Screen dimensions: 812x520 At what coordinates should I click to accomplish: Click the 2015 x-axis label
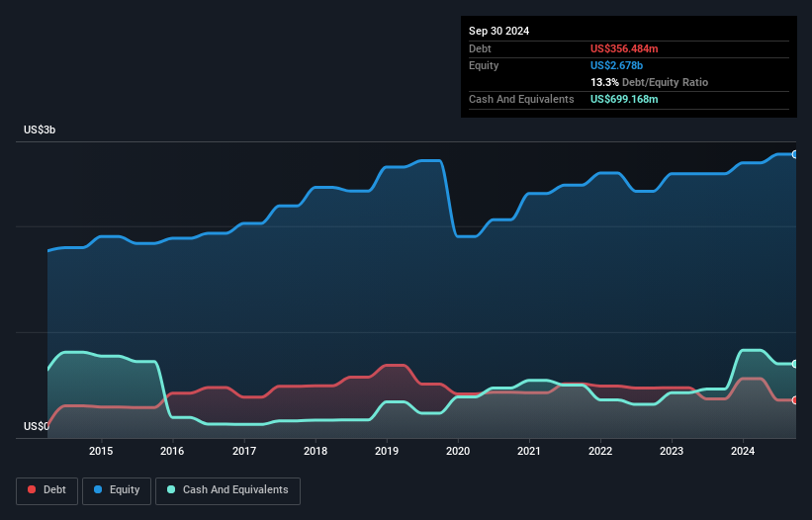101,451
